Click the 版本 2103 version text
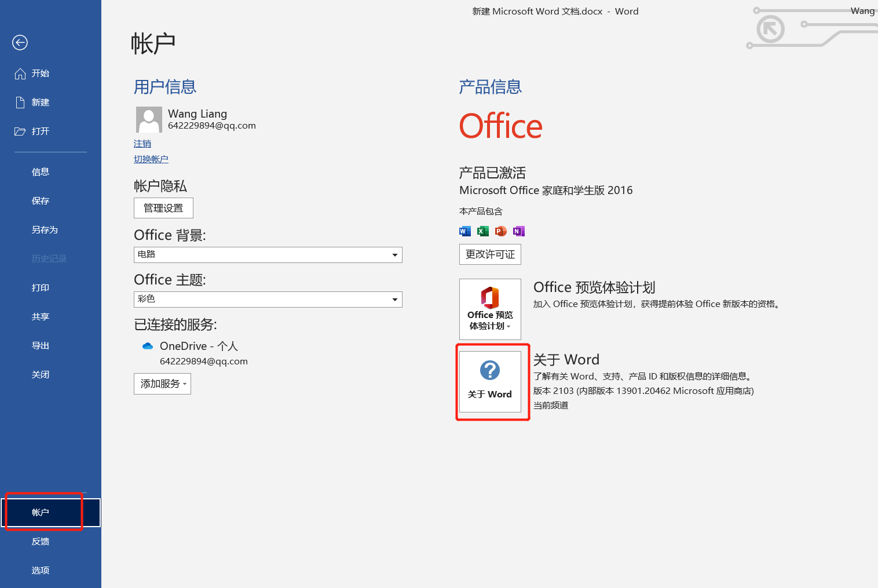This screenshot has width=878, height=588. 643,391
